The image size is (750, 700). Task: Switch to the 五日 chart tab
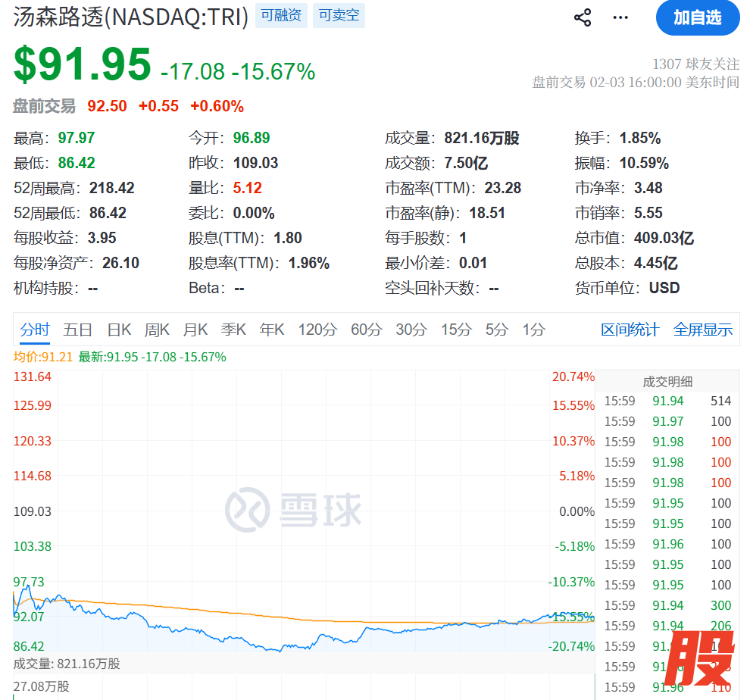[77, 330]
